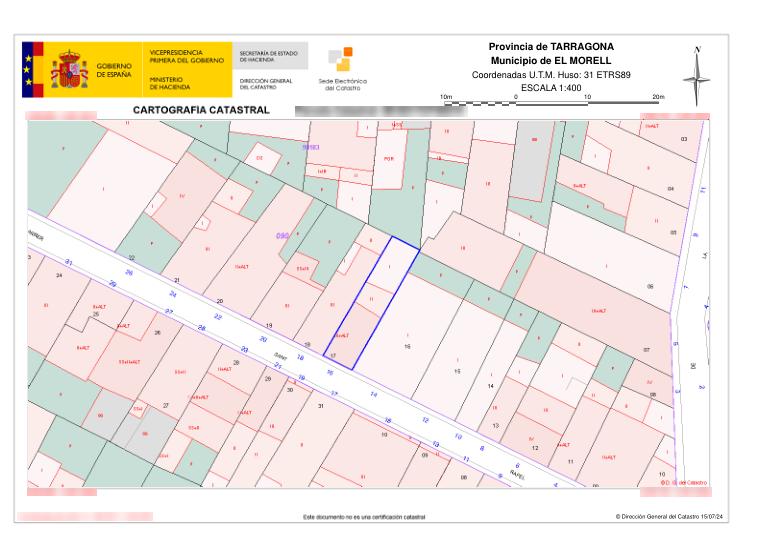Image resolution: width=766 pixels, height=556 pixels.
Task: Click the Spanish coat of arms emblem
Action: (x=71, y=70)
